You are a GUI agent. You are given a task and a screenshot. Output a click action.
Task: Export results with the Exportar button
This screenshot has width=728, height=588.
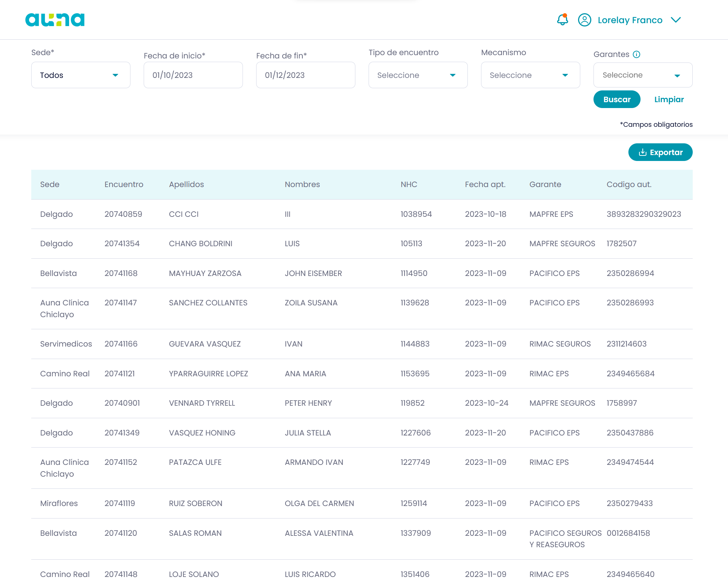pyautogui.click(x=660, y=152)
